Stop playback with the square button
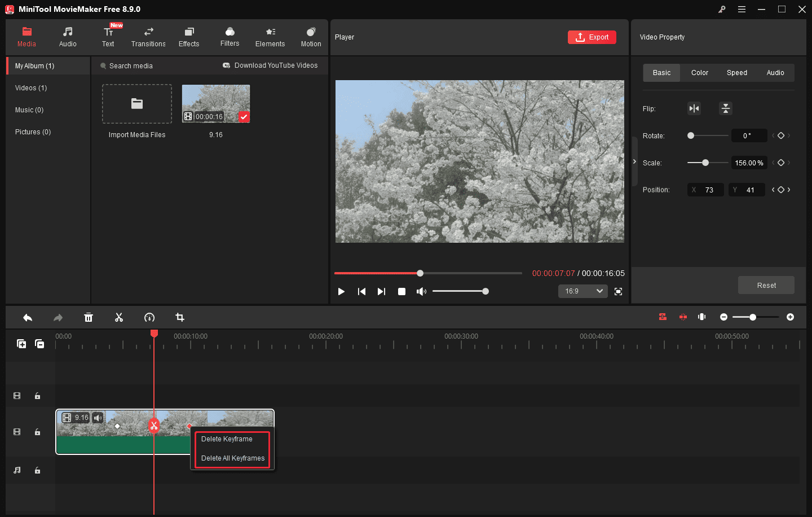 click(x=401, y=291)
